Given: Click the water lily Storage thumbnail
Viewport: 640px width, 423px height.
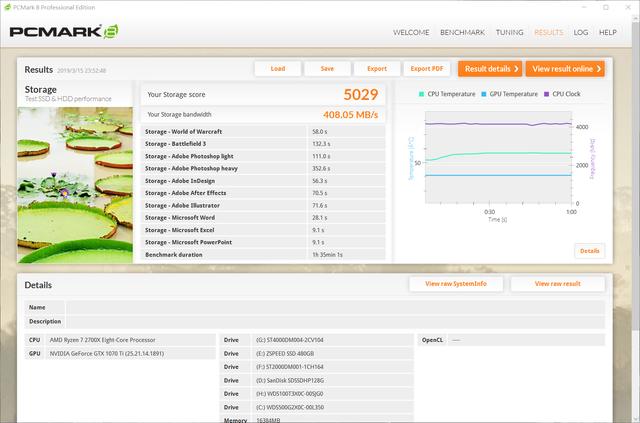Looking at the screenshot, I should (x=75, y=185).
